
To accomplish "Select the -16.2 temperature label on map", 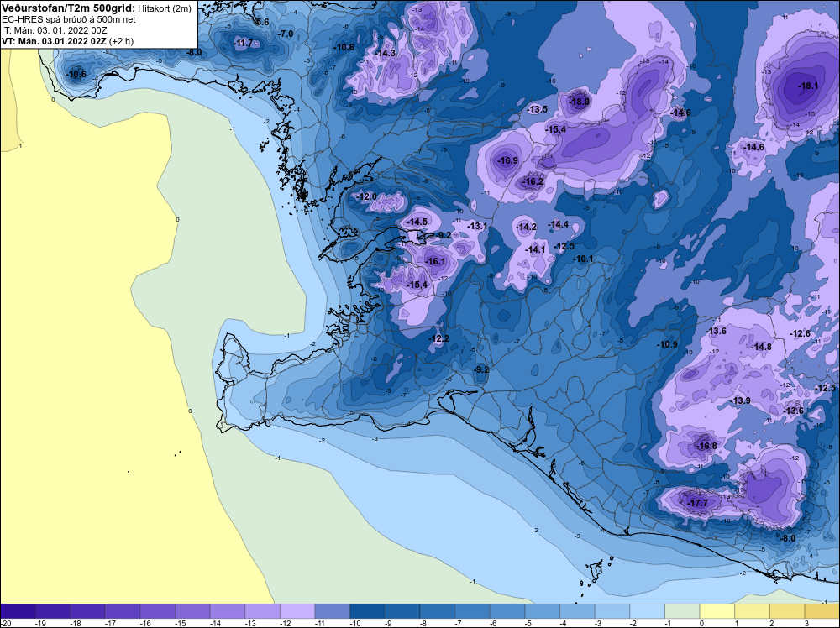I will [x=533, y=182].
